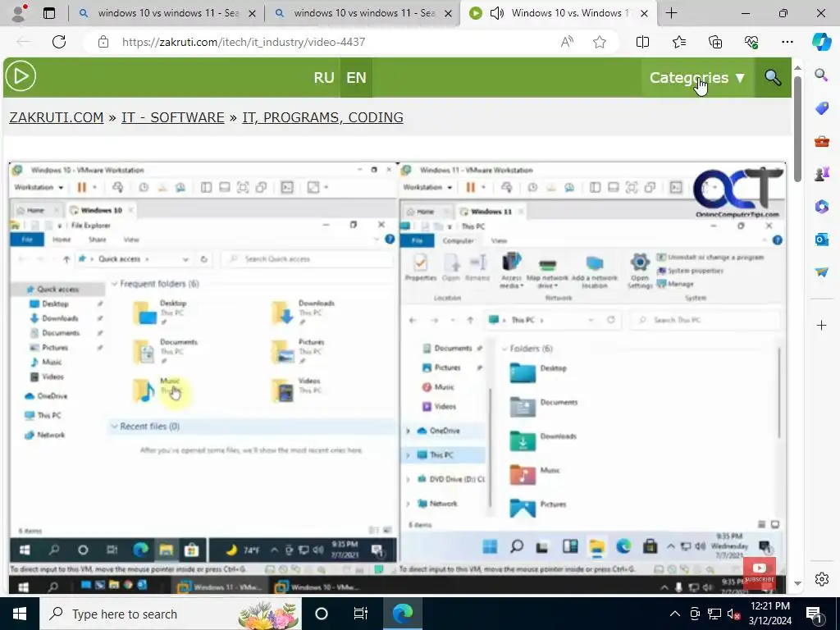Follow the IT - SOFTWARE breadcrumb link
This screenshot has height=630, width=840.
pos(172,117)
